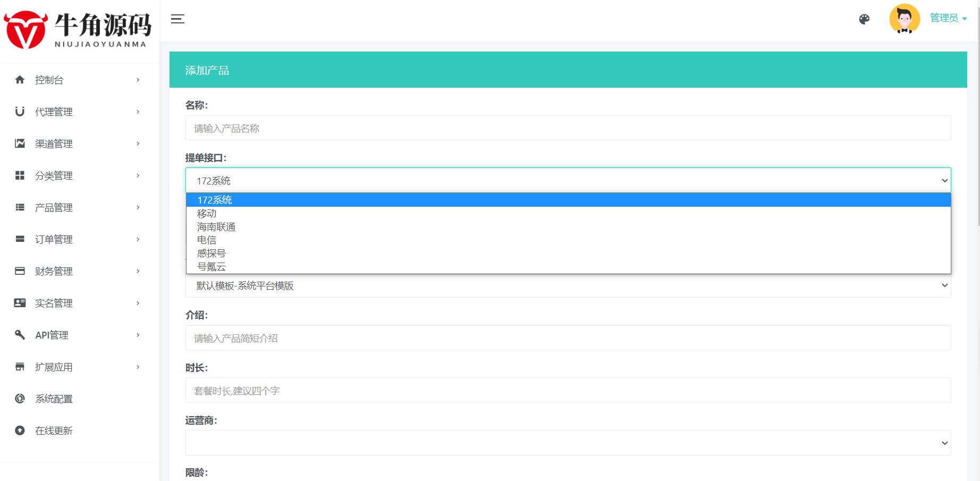Open the 运营商 carrier dropdown
The width and height of the screenshot is (980, 481).
pyautogui.click(x=568, y=443)
